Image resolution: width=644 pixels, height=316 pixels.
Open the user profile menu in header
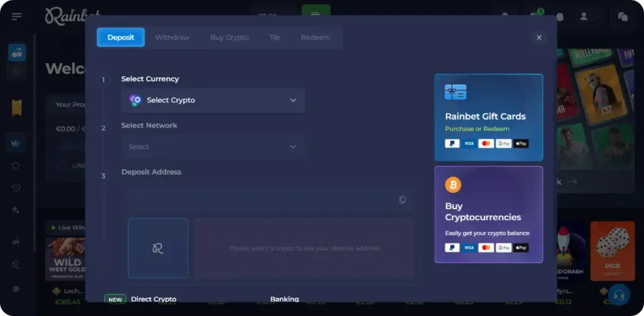584,16
